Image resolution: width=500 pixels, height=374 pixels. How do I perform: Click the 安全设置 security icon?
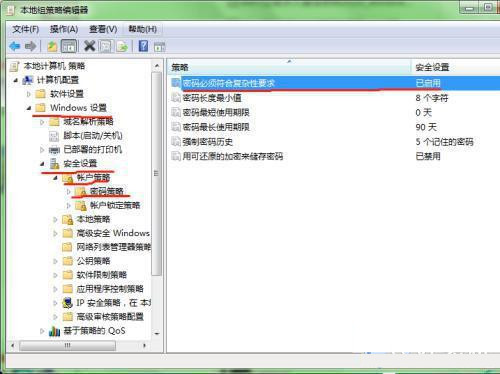coord(54,163)
